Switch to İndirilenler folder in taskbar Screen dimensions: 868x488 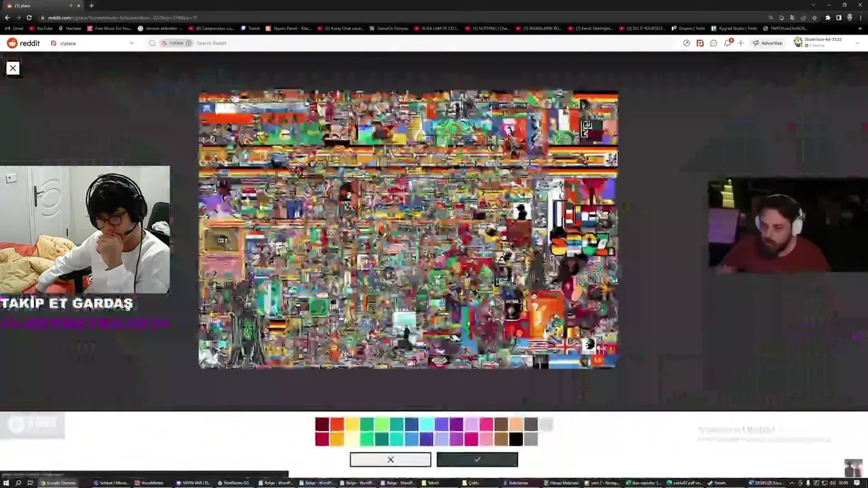coord(515,483)
